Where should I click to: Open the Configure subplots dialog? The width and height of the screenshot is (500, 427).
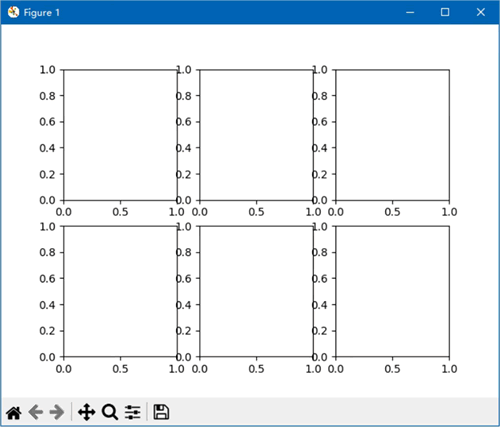[133, 412]
